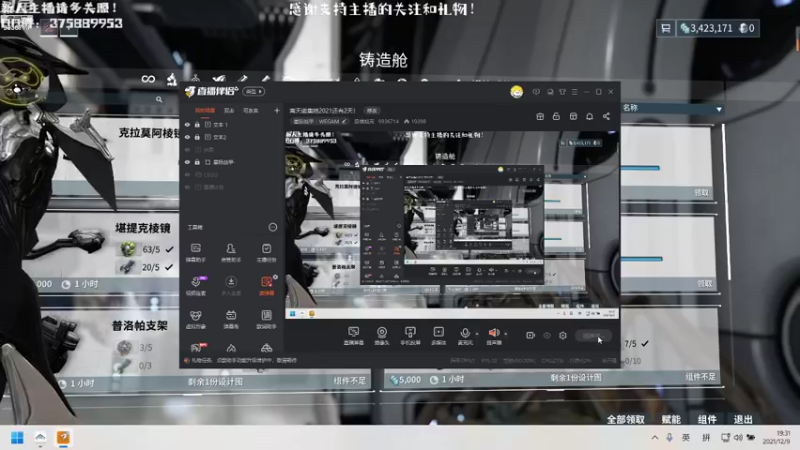
Task: Show the hidden third source row
Action: tap(187, 149)
